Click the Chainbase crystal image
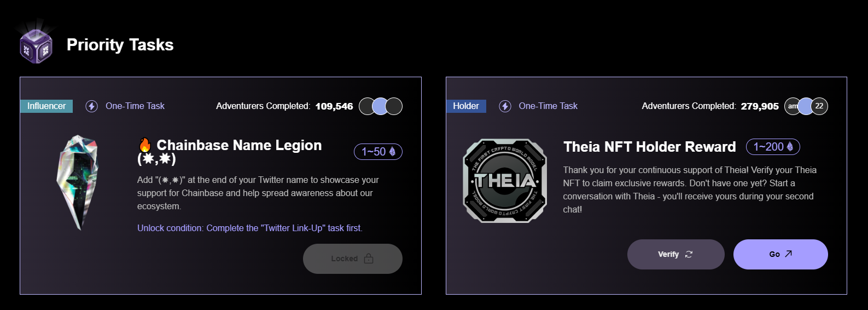Screen dimensions: 868x310 coord(79,182)
